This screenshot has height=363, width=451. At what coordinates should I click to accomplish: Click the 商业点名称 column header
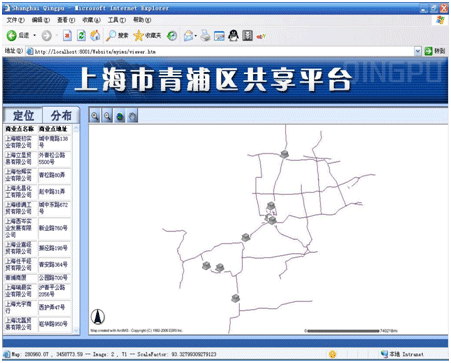coord(20,129)
